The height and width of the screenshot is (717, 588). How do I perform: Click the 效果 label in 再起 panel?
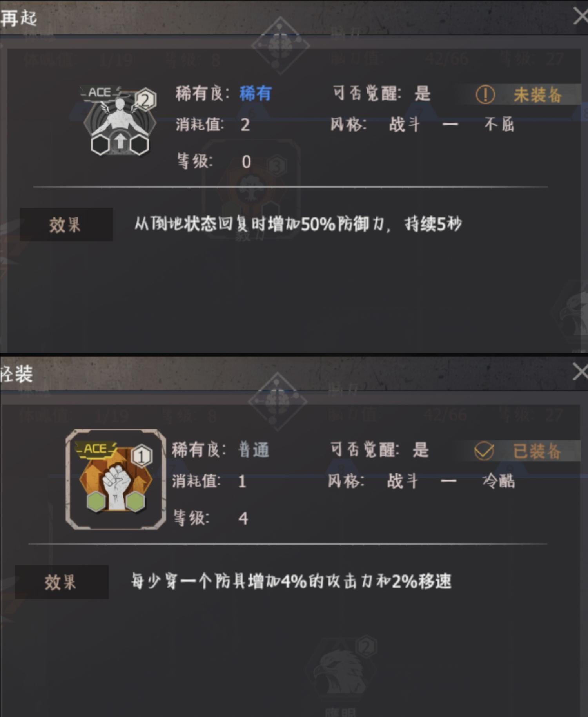pyautogui.click(x=66, y=225)
